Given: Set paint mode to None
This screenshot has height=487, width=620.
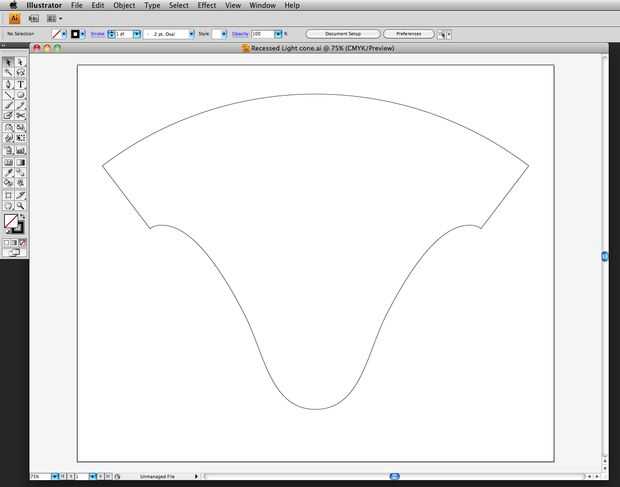Looking at the screenshot, I should click(x=23, y=243).
